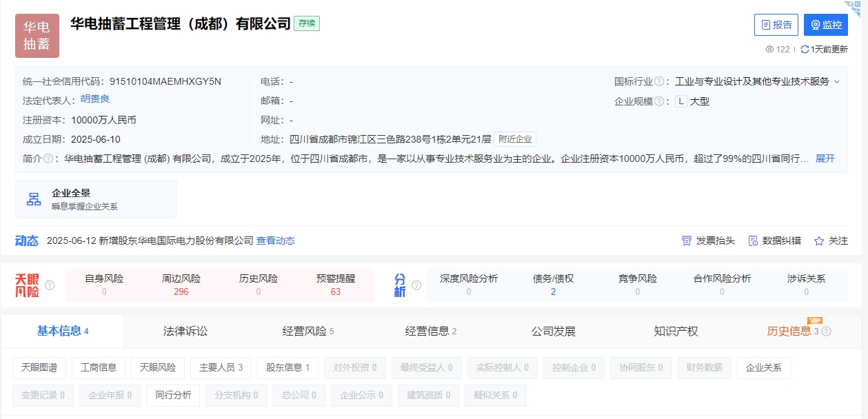
Task: Switch to the 法律诉讼 tab
Action: point(185,331)
